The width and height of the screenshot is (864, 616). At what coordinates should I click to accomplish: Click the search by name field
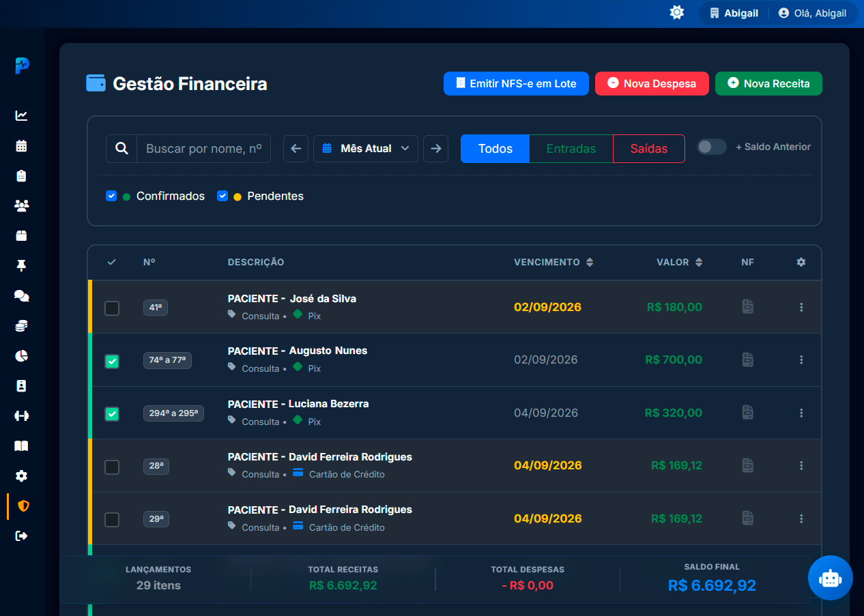click(203, 148)
